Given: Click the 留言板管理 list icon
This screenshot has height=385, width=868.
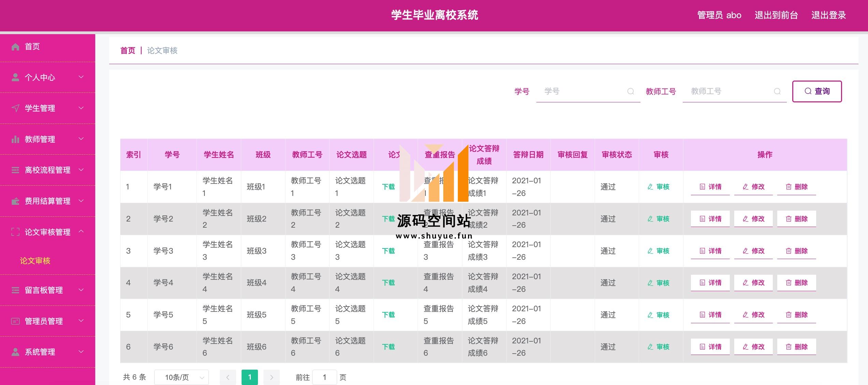Looking at the screenshot, I should (15, 290).
